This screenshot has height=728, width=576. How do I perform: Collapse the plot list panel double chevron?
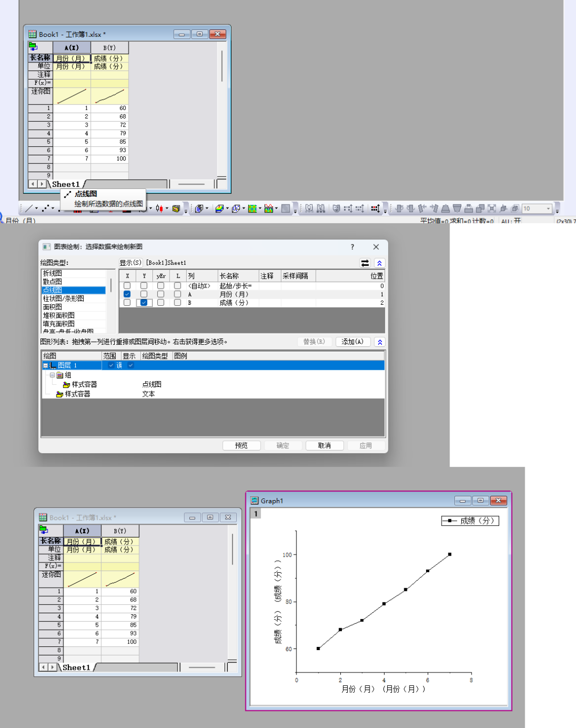(x=380, y=342)
